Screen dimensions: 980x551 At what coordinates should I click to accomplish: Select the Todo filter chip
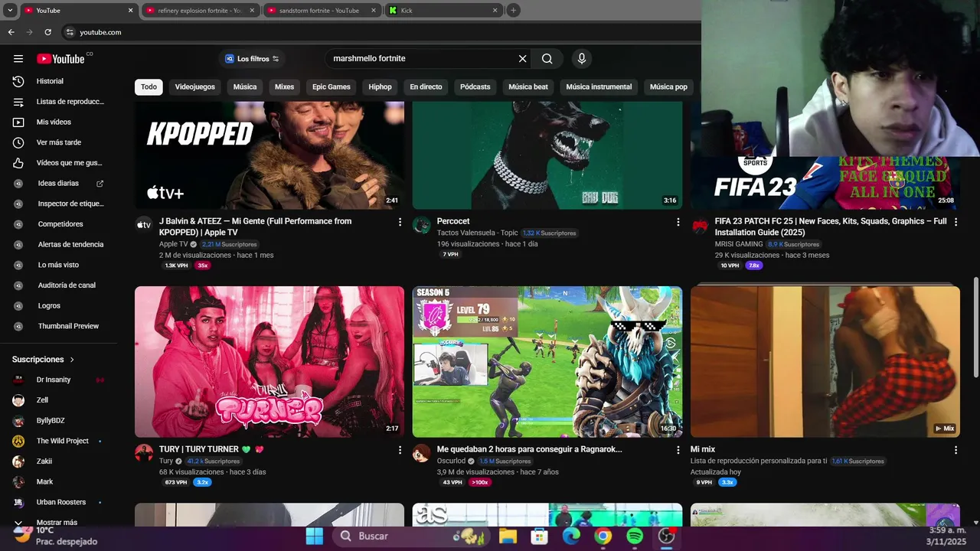[149, 87]
